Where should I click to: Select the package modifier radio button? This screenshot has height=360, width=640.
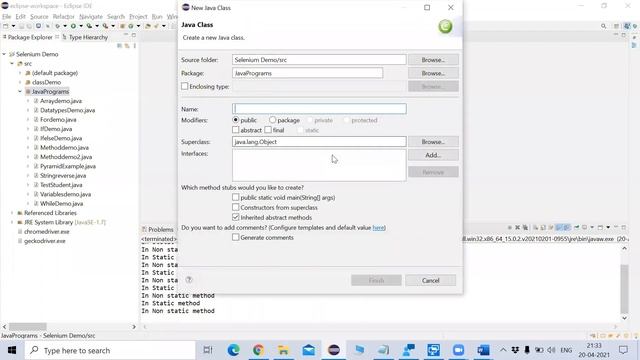tap(272, 120)
